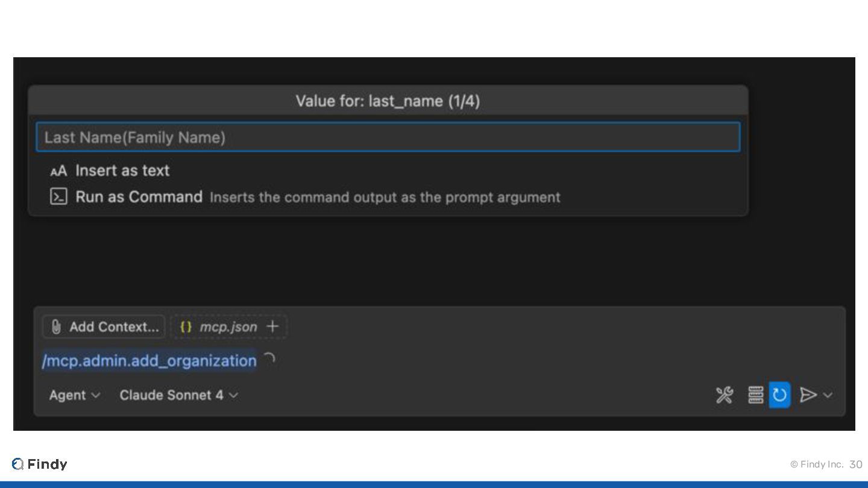Expand the chevron next to Send
868x488 pixels.
828,395
